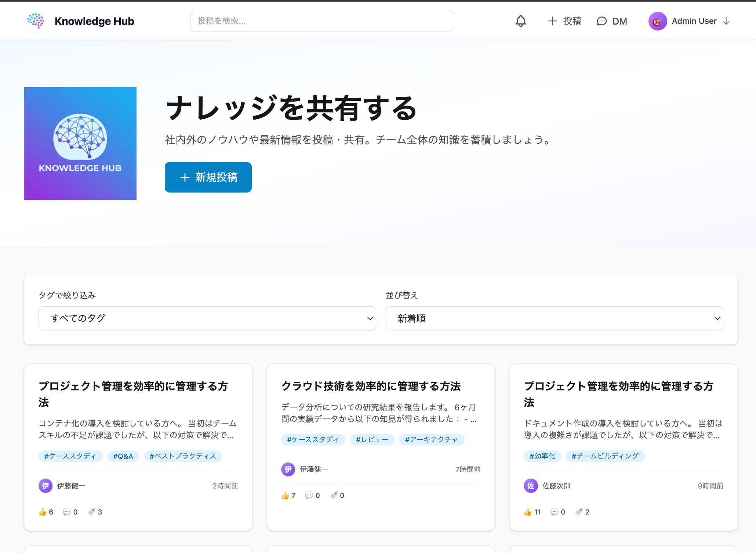
Task: Select the #Q&A tag chip
Action: (123, 456)
